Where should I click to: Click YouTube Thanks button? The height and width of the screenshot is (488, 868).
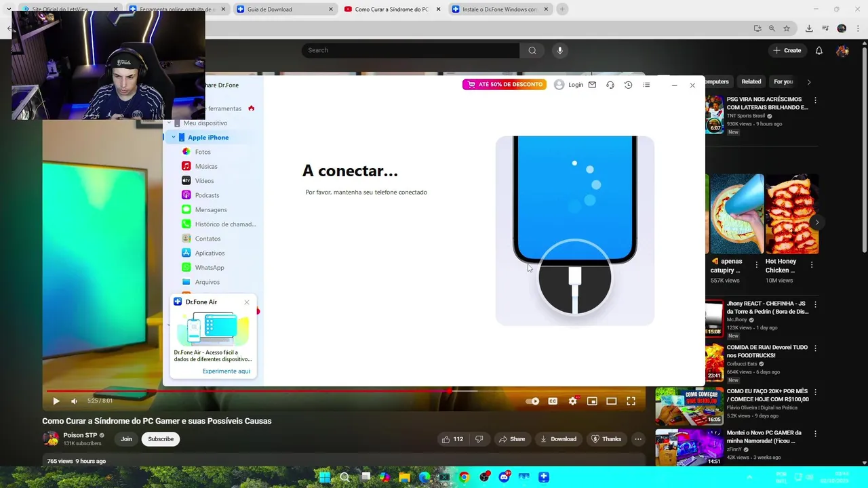point(606,439)
